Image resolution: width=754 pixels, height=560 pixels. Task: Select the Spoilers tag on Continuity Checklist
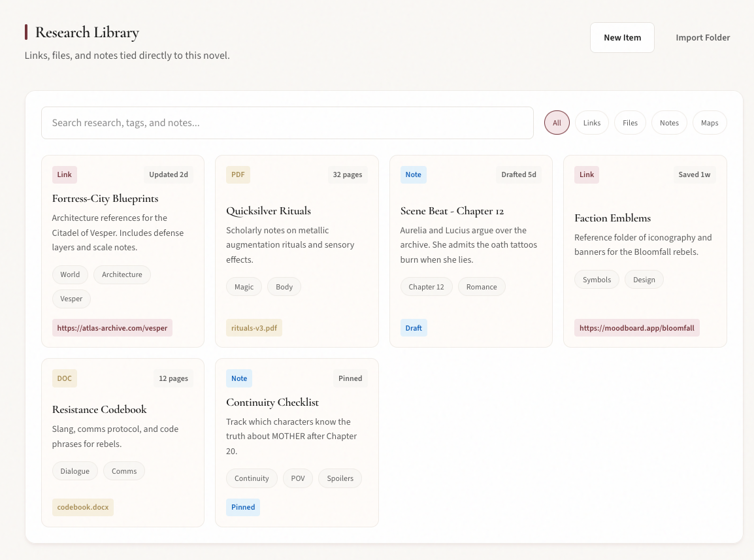click(340, 478)
